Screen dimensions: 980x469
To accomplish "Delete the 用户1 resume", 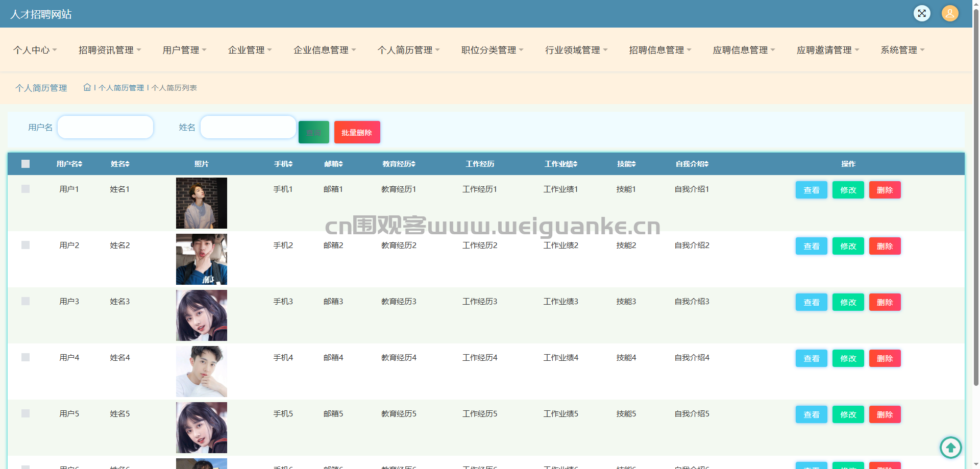I will click(885, 190).
